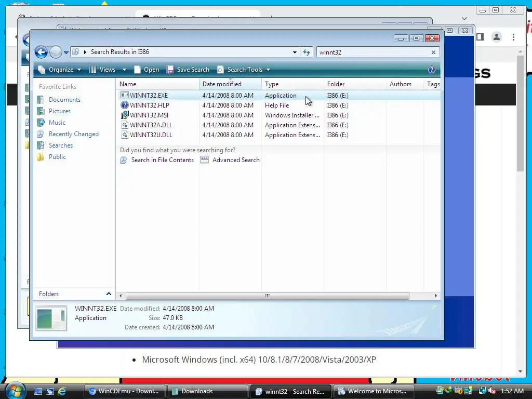The image size is (532, 399).
Task: Click the scrollbar left arrow
Action: pyautogui.click(x=121, y=296)
